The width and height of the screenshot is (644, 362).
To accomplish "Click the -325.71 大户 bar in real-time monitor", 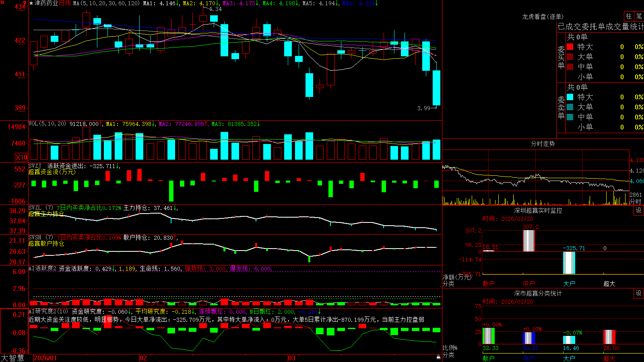I will (x=569, y=263).
